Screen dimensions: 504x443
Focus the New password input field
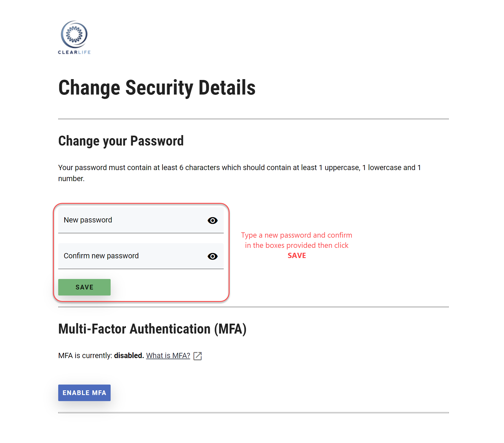[x=132, y=220]
